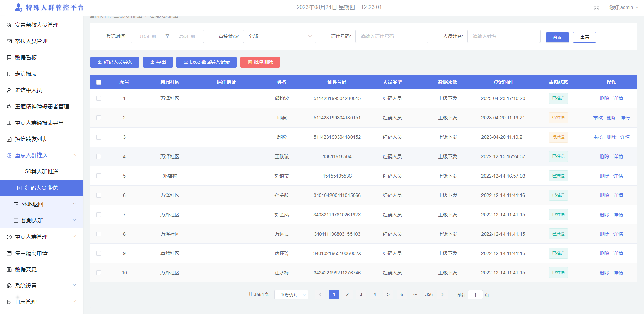Screen dimensions: 644x314
Task: Check the row for 刘银宝
Action: (99, 176)
